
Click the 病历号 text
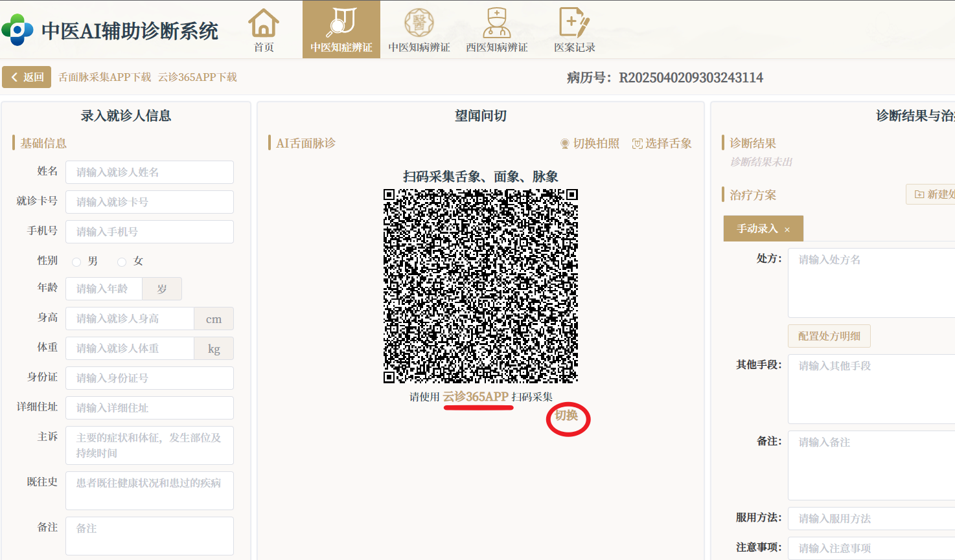(665, 78)
